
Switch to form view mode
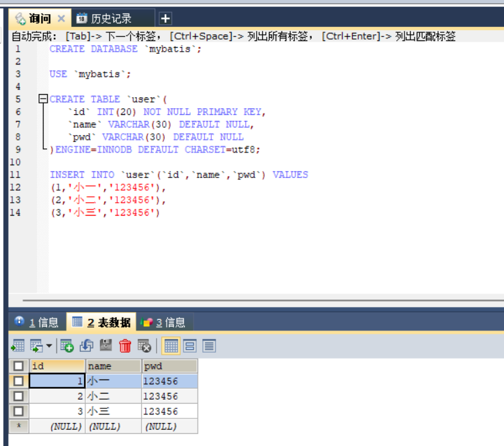coord(190,346)
